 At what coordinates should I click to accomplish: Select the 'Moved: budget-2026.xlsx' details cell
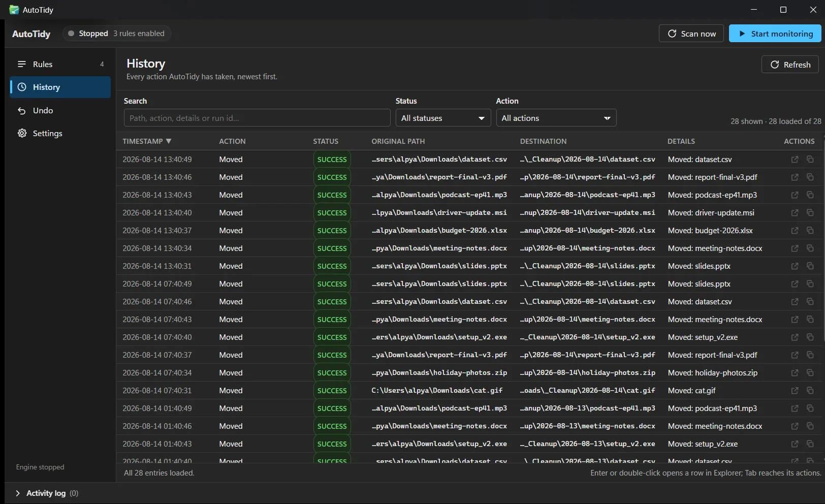[x=710, y=231]
